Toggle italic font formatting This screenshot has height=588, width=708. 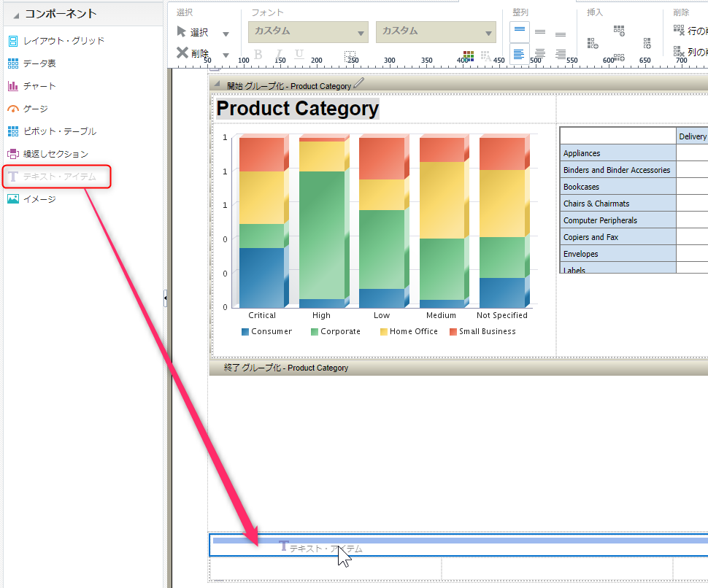coord(279,55)
